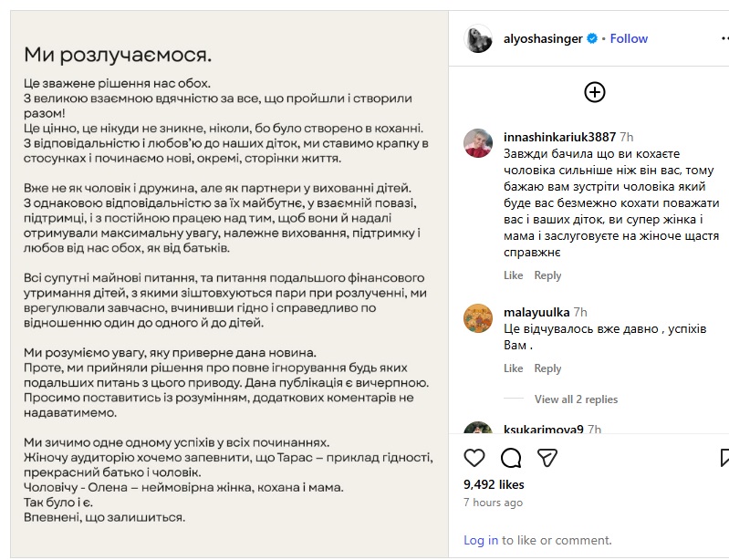Open the ksukarimova9 username link
Image resolution: width=729 pixels, height=560 pixels.
[x=545, y=430]
